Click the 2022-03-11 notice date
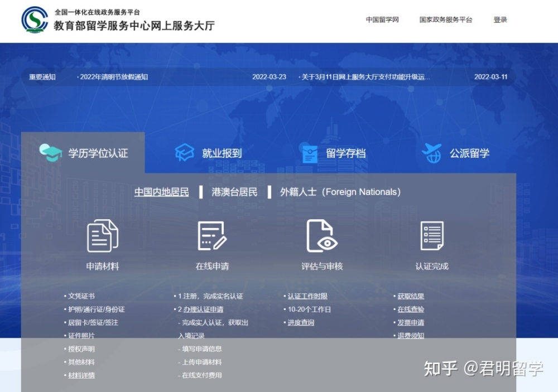Screen dimensions: 558x392 [x=490, y=77]
